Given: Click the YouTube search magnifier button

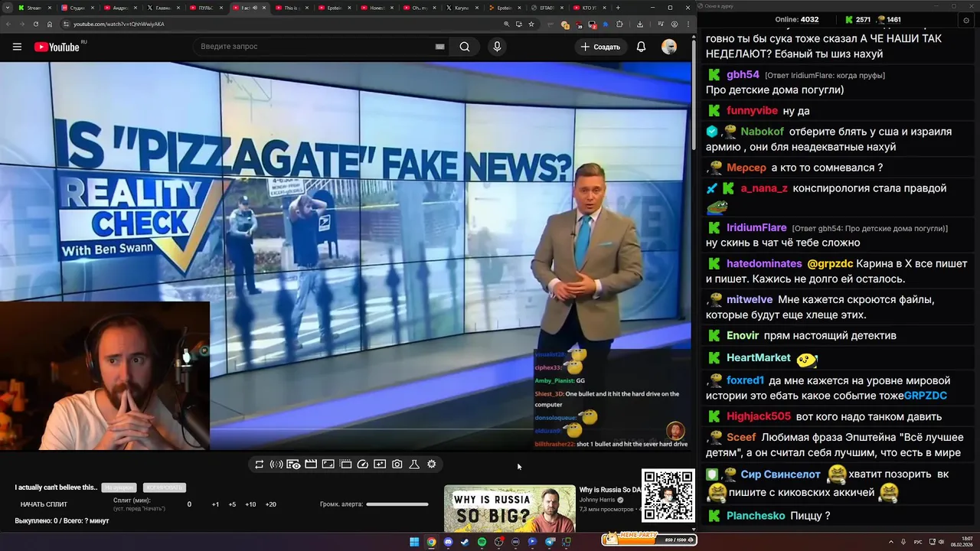Looking at the screenshot, I should click(465, 47).
